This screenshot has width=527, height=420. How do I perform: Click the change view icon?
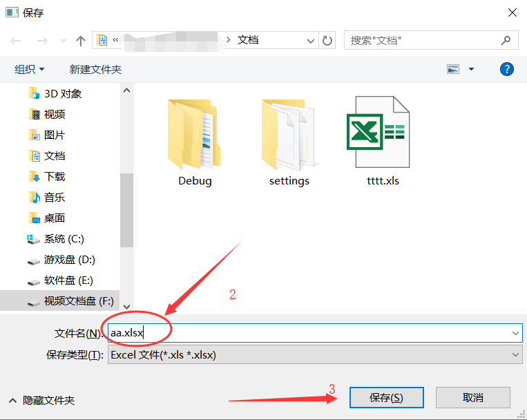pos(452,69)
